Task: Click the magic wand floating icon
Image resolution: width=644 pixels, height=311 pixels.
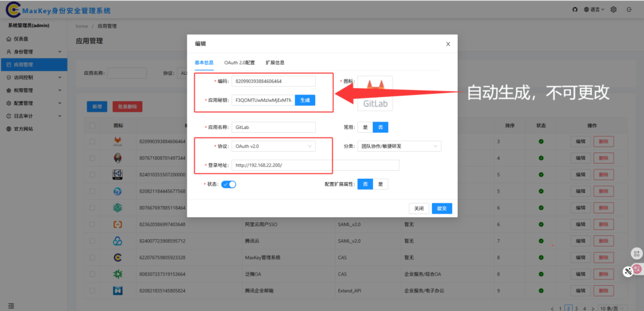Action: pos(628,271)
